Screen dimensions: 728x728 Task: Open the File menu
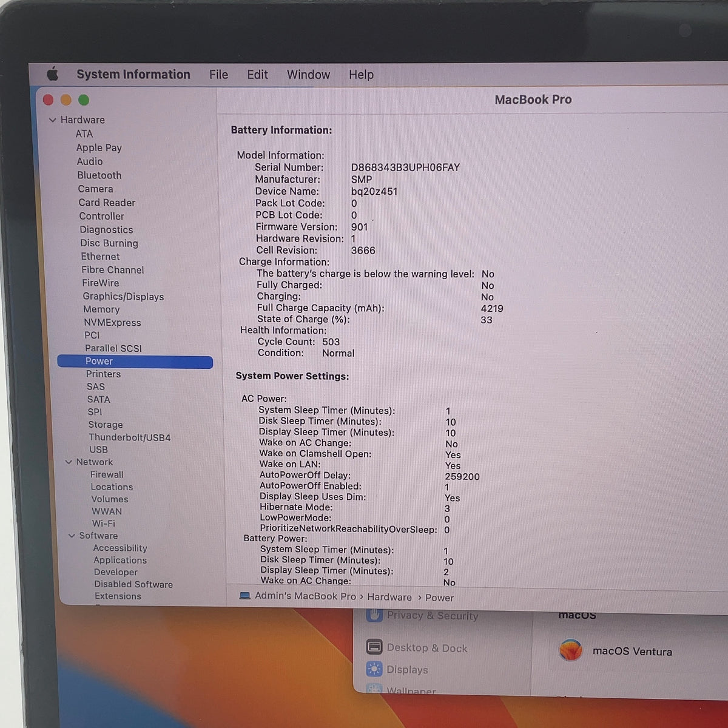tap(218, 75)
